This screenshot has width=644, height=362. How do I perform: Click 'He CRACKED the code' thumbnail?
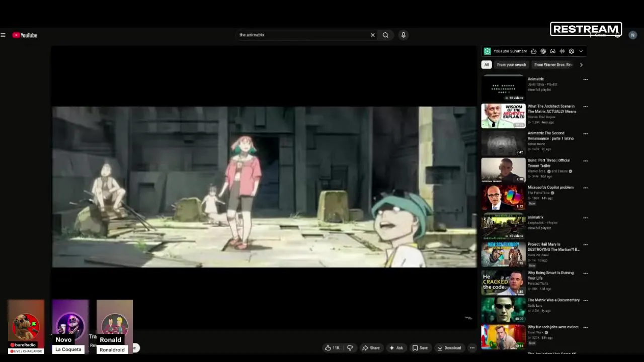pos(504,283)
